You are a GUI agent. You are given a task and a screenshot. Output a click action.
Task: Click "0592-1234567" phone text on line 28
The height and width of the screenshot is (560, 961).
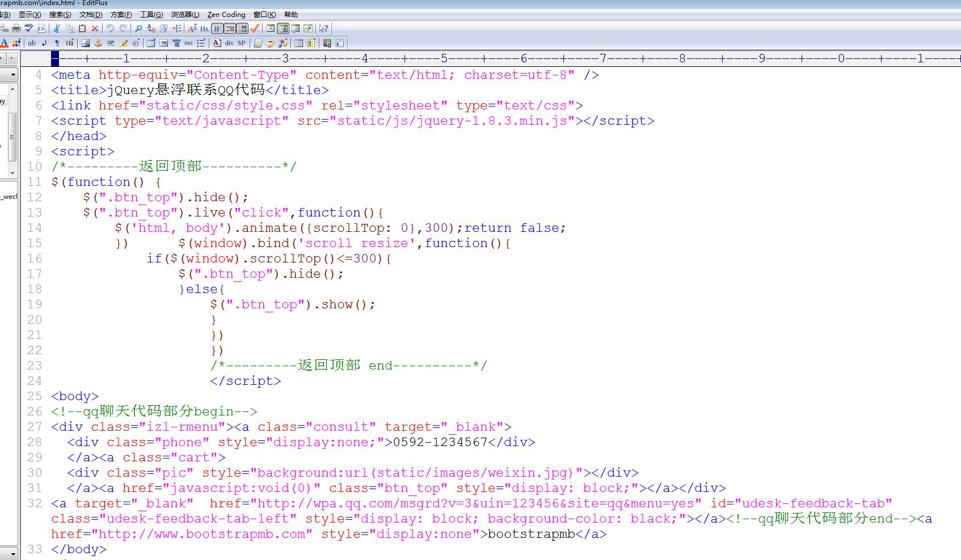440,442
